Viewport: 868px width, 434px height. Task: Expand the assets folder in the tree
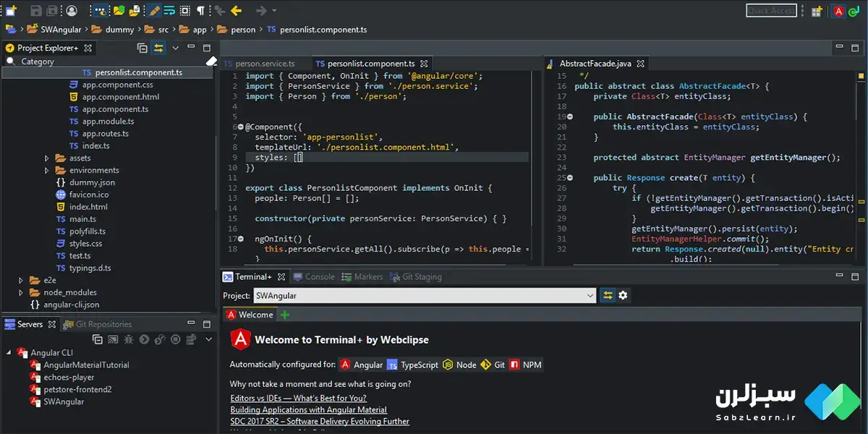click(x=46, y=158)
